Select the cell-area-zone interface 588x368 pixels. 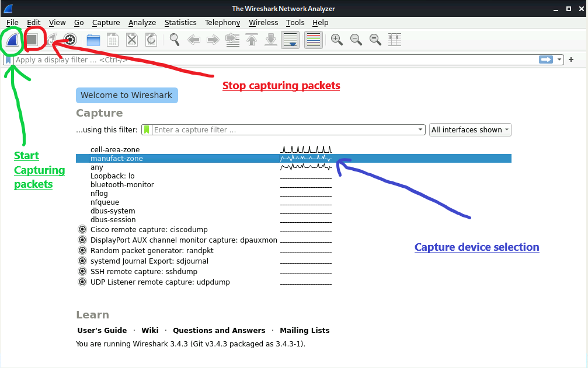point(115,150)
